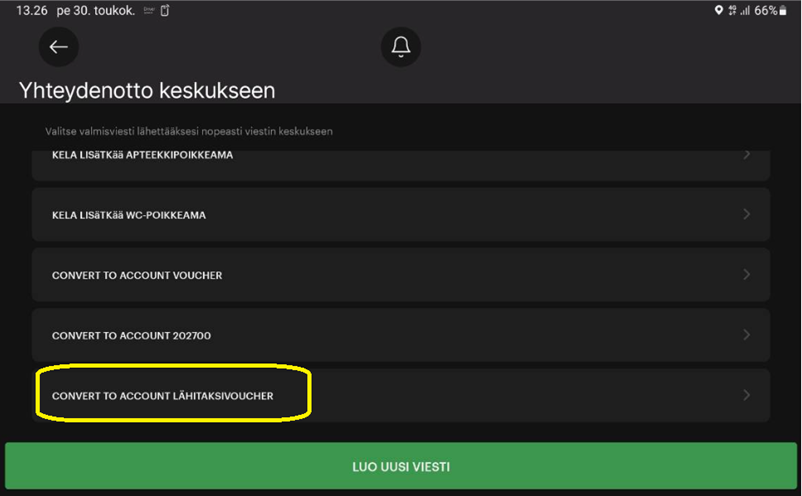
Task: Expand KELA LISäTKää APTEEKKIPOIKKEAMA chevron
Action: tap(747, 156)
